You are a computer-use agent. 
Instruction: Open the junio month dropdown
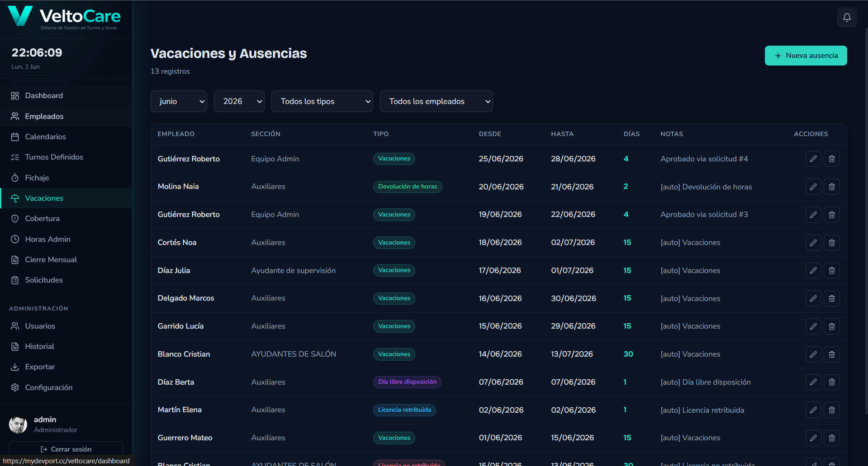click(179, 101)
